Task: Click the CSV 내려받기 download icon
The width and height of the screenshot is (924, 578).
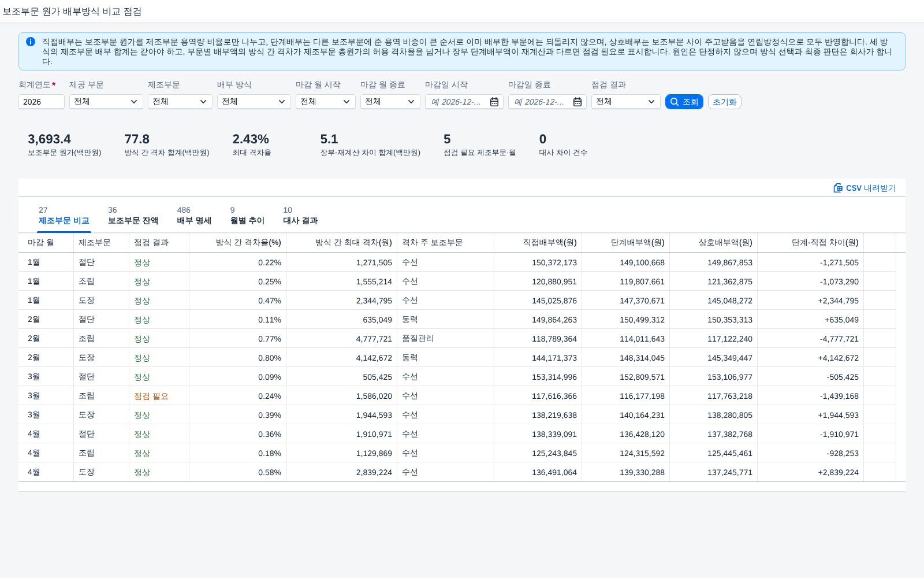Action: point(838,188)
